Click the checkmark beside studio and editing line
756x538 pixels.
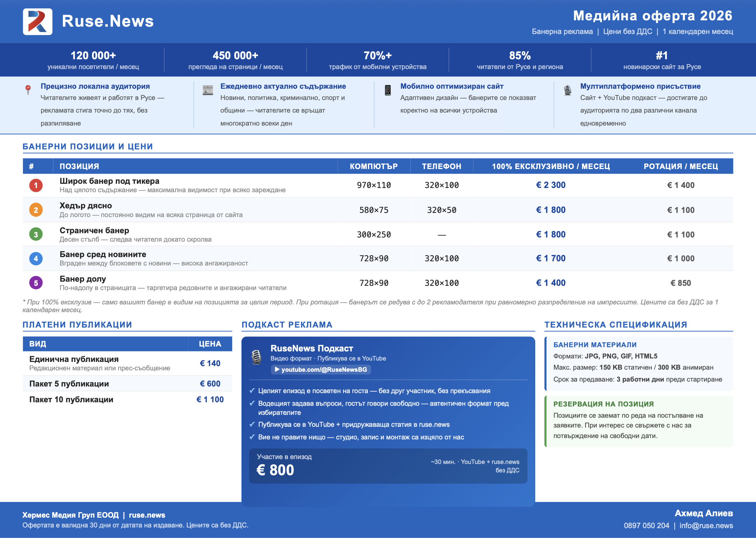point(252,437)
